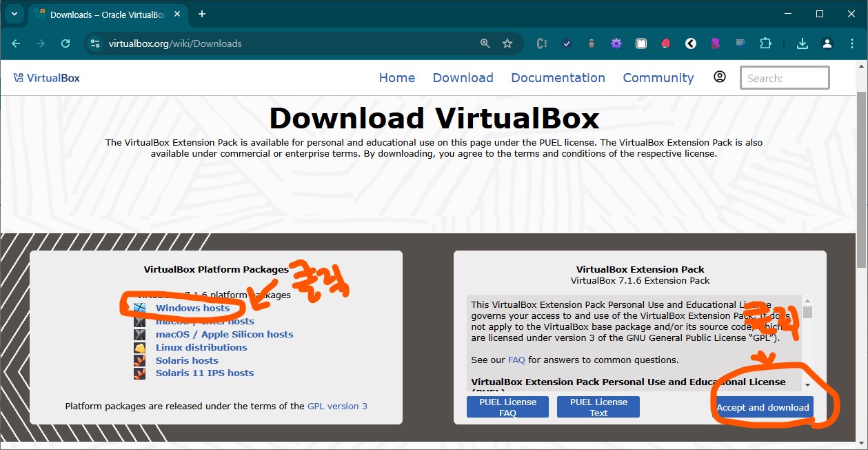Open the purple striped S extension

(716, 43)
